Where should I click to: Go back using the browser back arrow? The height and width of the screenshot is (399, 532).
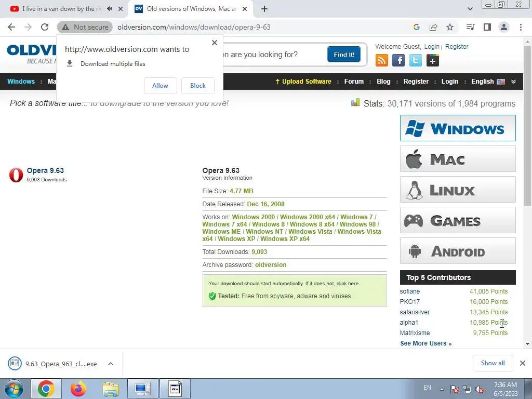pyautogui.click(x=11, y=27)
